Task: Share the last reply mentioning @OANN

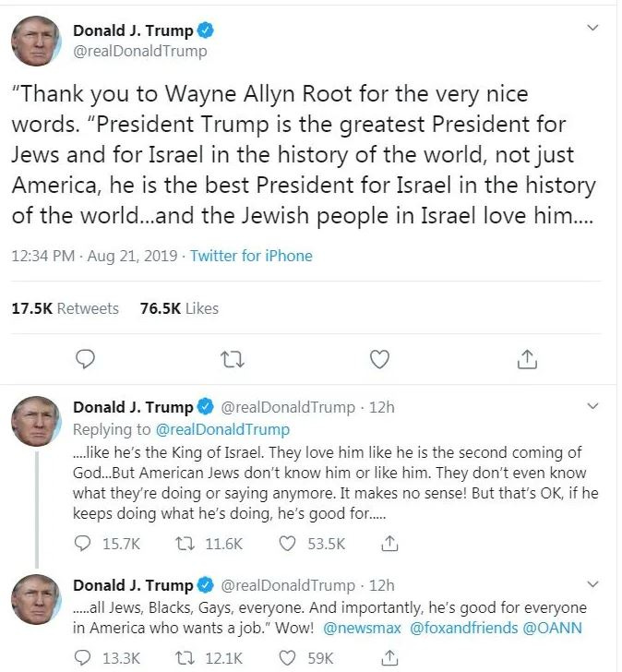Action: click(x=389, y=657)
